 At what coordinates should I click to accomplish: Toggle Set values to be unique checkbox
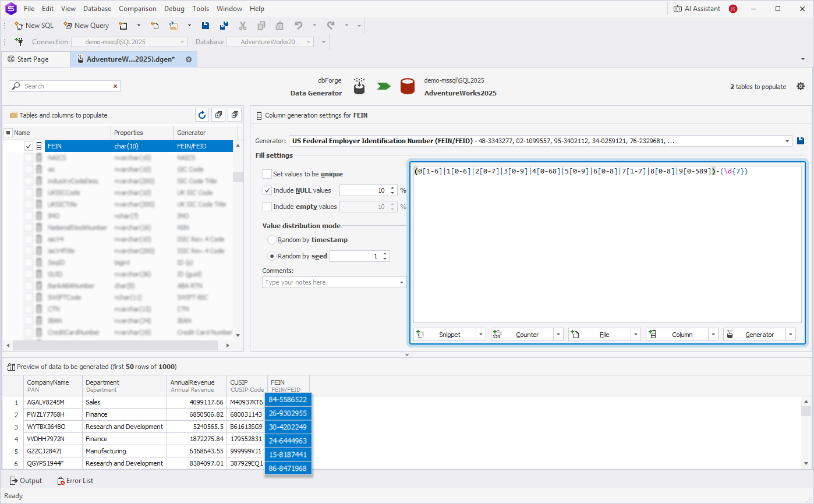267,174
